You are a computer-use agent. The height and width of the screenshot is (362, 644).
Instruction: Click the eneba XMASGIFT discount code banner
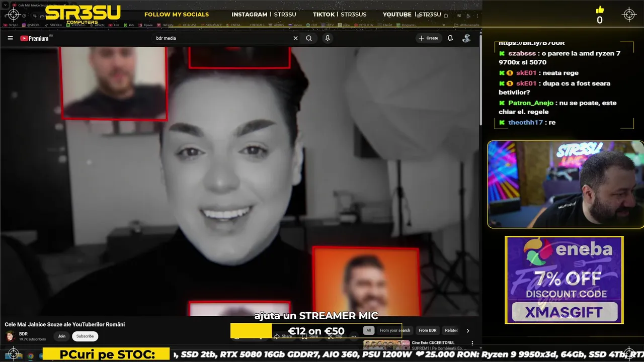564,280
